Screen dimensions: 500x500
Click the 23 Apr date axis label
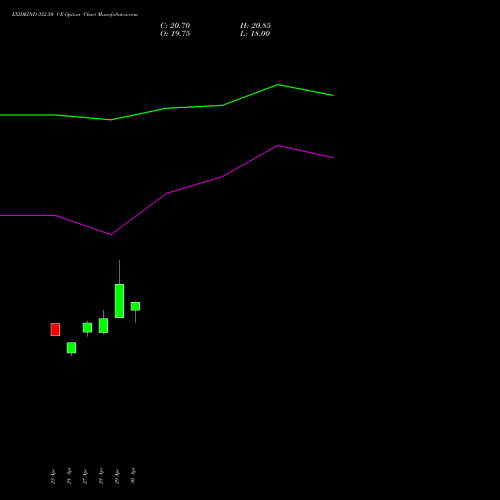pos(53,476)
